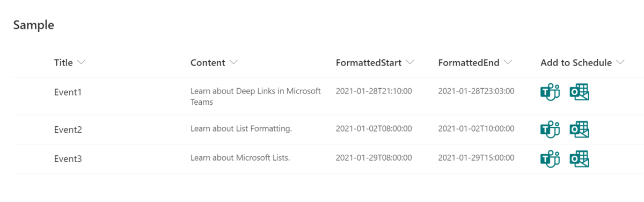
Task: Click Event3 end time 2021-01-29T15:00:00
Action: pyautogui.click(x=476, y=158)
